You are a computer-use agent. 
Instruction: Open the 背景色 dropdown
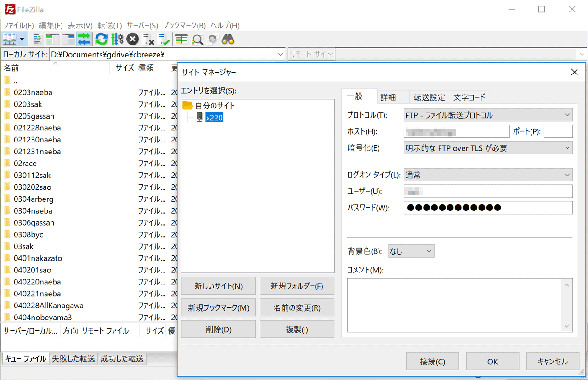coord(411,251)
